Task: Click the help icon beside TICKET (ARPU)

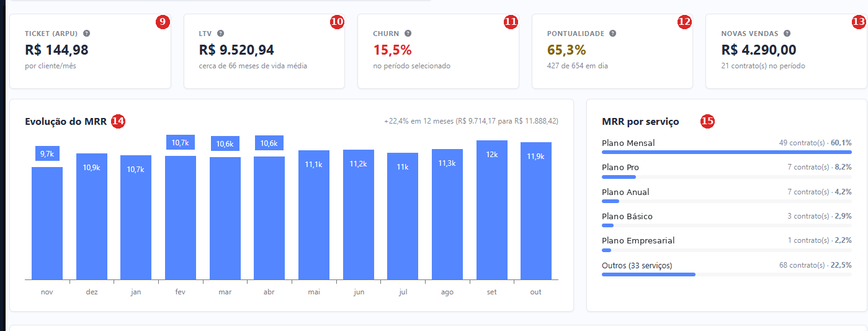Action: [x=86, y=34]
